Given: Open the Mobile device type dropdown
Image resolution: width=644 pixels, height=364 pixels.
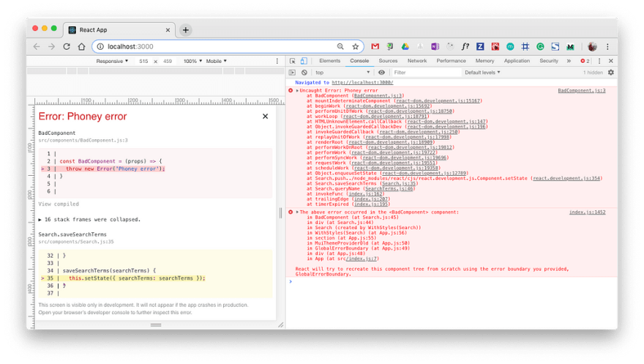Looking at the screenshot, I should click(217, 61).
